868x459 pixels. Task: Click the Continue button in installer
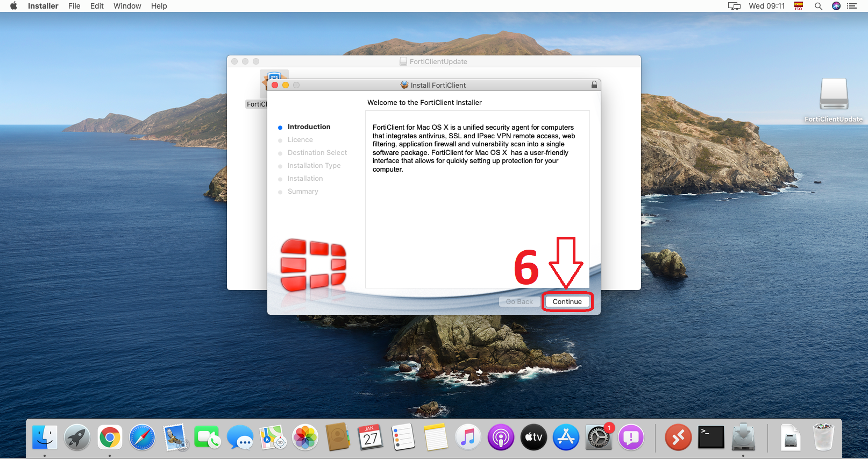click(x=567, y=302)
